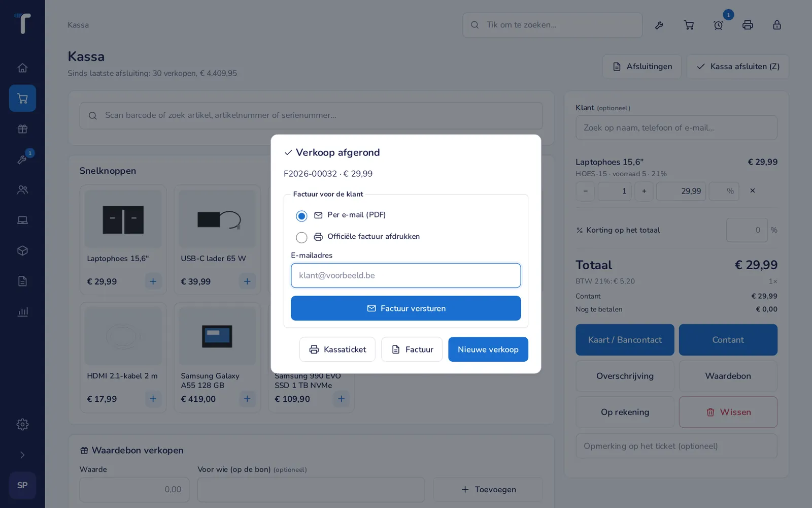Expand the sidebar with the chevron
This screenshot has width=812, height=508.
point(22,455)
